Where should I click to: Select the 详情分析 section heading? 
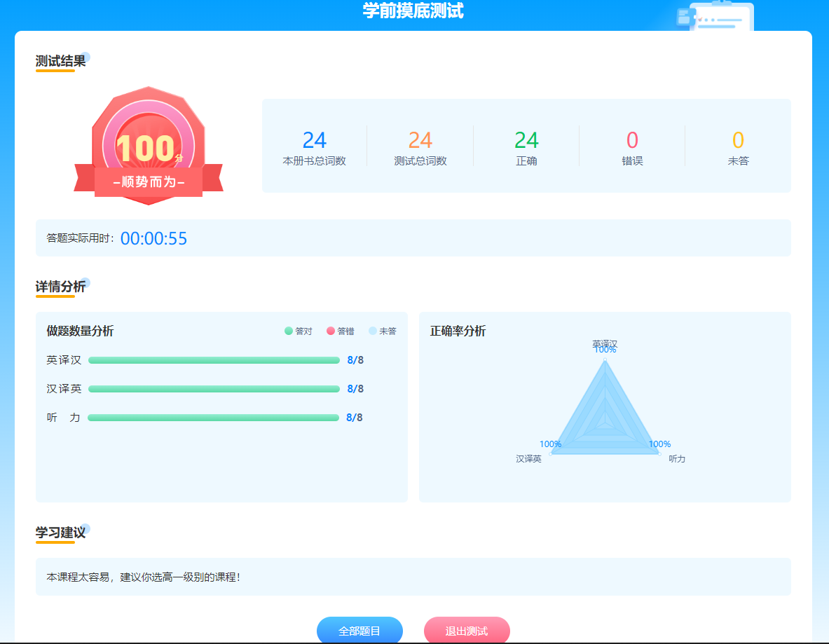[x=60, y=287]
